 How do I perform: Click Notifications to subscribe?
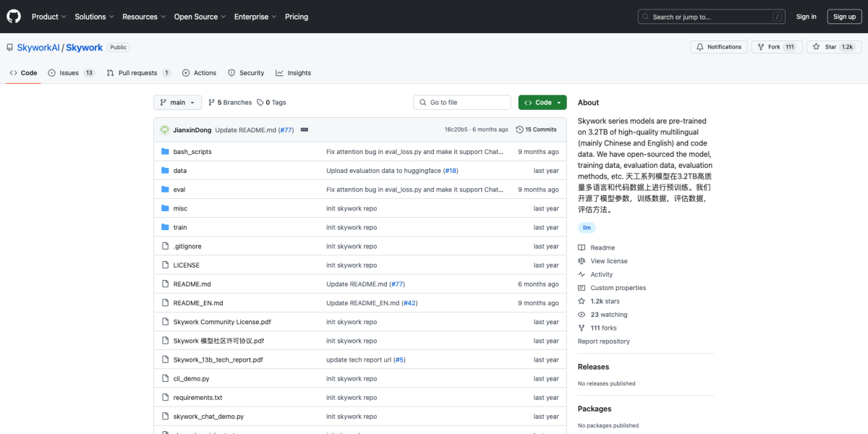pos(719,46)
